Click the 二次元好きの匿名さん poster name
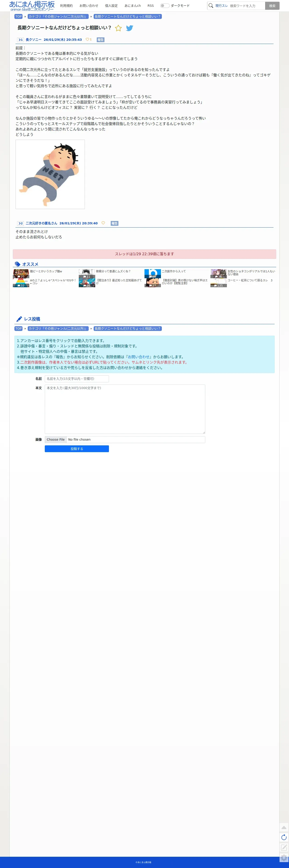Image resolution: width=289 pixels, height=868 pixels. click(41, 223)
